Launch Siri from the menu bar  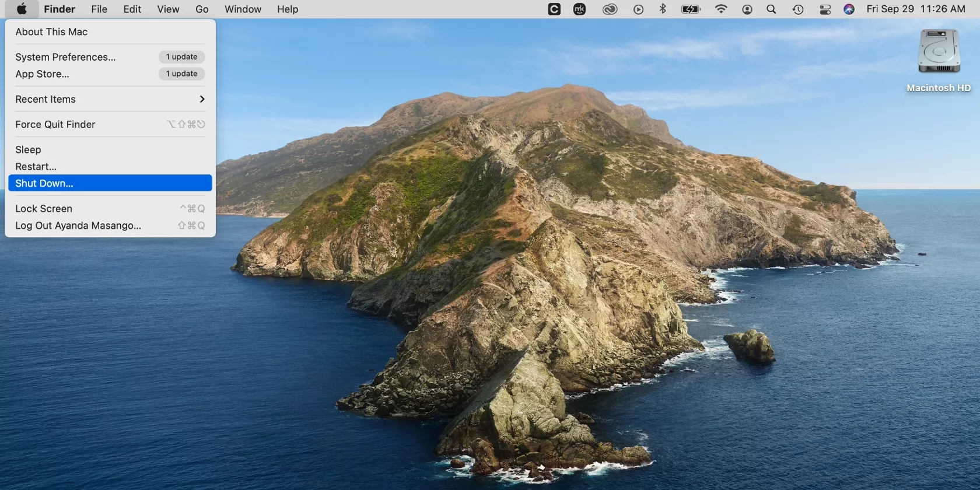pos(849,9)
